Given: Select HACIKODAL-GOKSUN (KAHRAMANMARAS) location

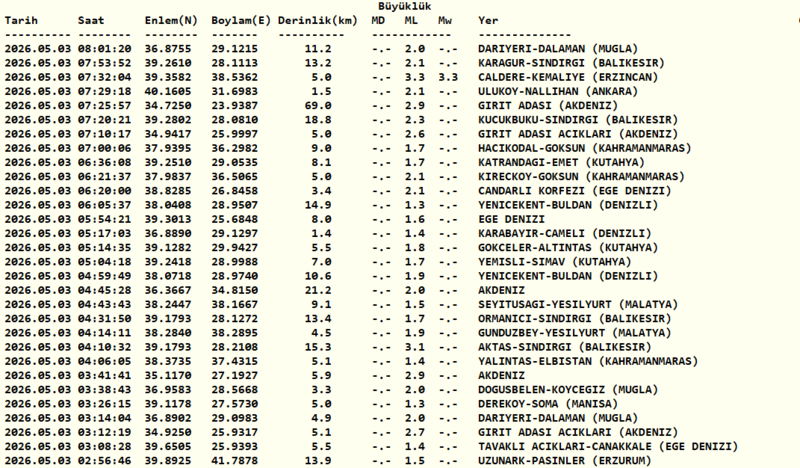Looking at the screenshot, I should (x=585, y=149).
